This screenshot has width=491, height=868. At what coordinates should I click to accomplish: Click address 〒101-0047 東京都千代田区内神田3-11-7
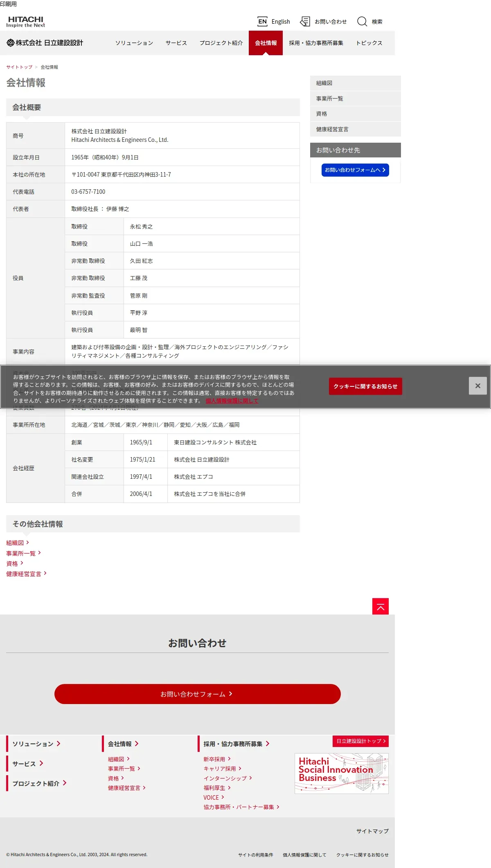tap(121, 175)
